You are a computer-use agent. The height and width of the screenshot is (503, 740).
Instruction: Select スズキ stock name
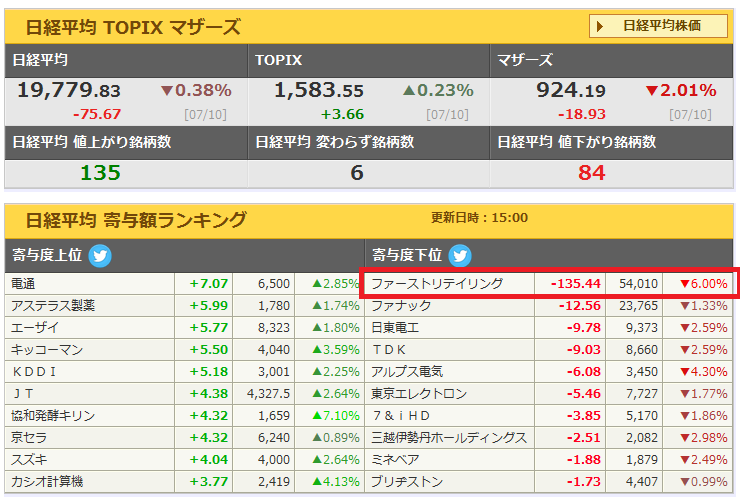point(29,460)
